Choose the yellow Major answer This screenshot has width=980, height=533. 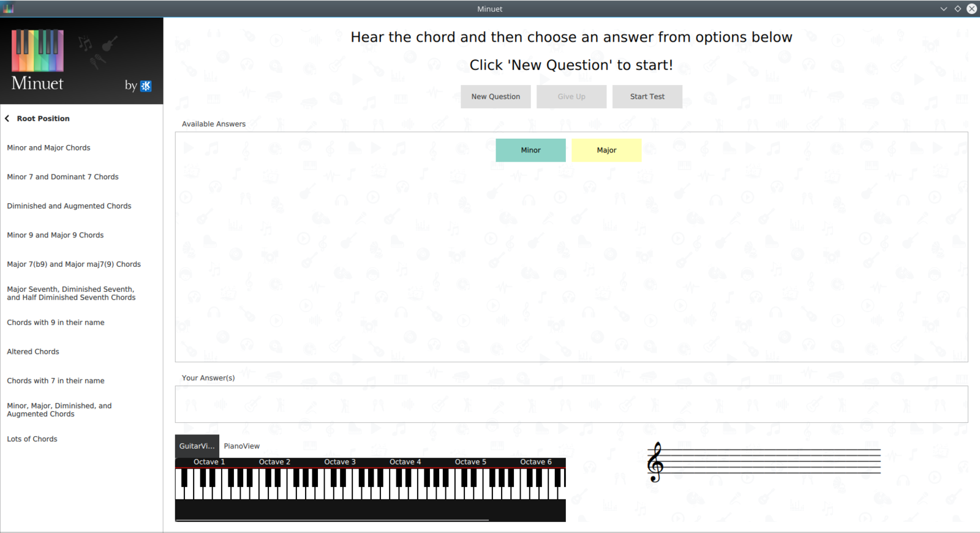(606, 150)
